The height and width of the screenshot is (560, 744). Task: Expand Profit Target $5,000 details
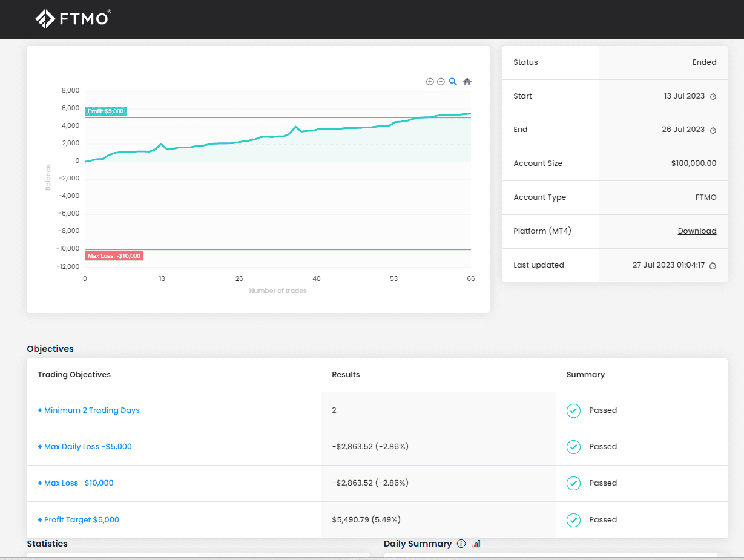click(79, 520)
